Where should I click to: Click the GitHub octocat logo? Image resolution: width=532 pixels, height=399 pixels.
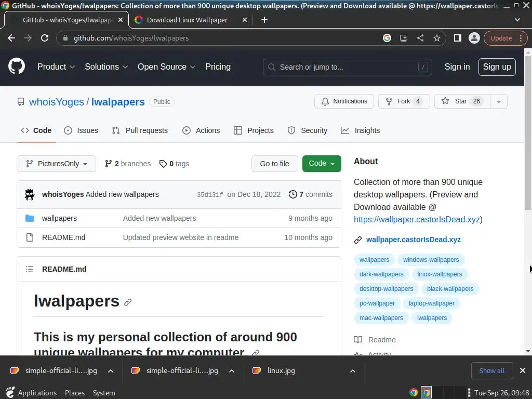click(17, 66)
